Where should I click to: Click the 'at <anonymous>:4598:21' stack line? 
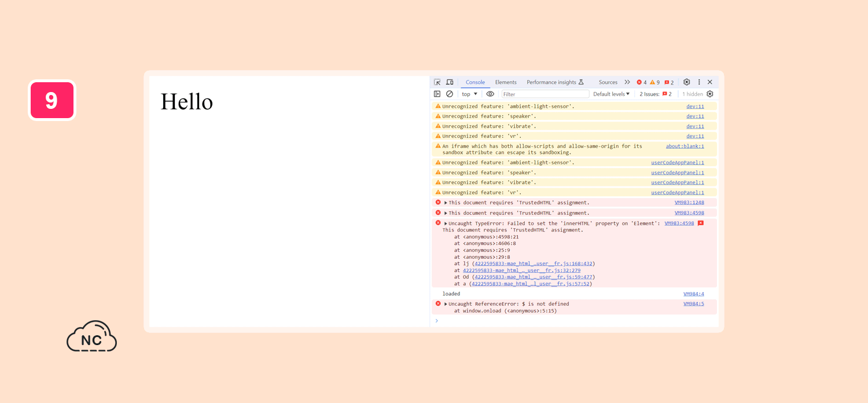[487, 237]
